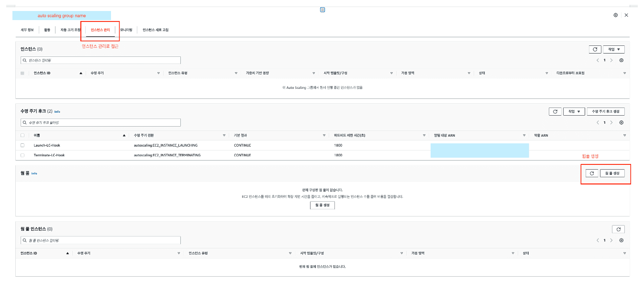Open settings gear for 웜 풀 인스턴스 table

621,240
